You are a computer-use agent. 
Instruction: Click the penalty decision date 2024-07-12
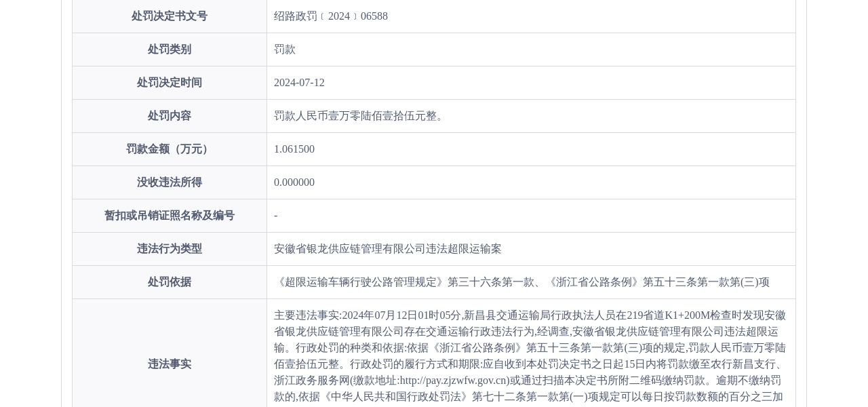299,83
